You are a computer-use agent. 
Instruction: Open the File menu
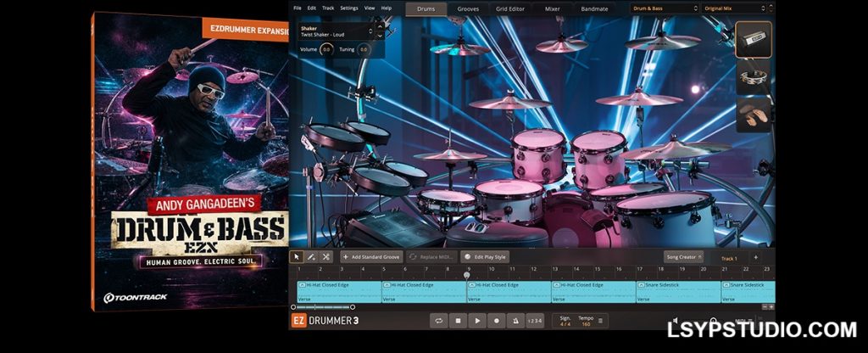298,8
